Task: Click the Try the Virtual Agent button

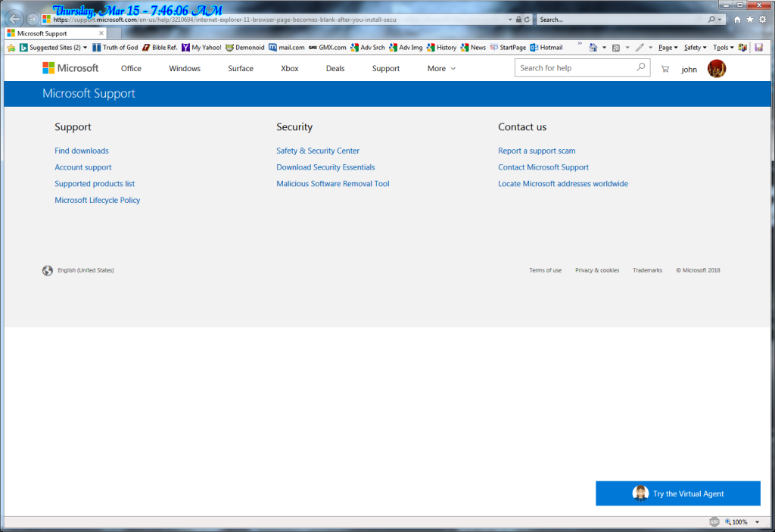Action: click(x=677, y=493)
